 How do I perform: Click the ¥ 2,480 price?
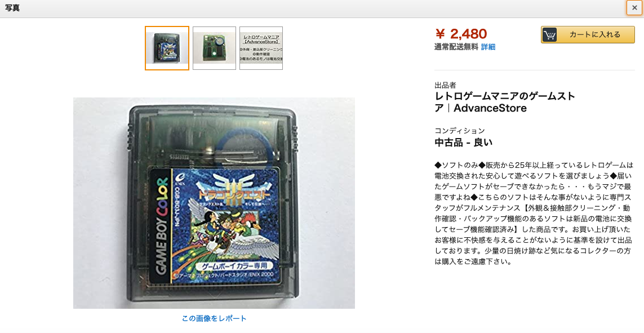pos(460,34)
